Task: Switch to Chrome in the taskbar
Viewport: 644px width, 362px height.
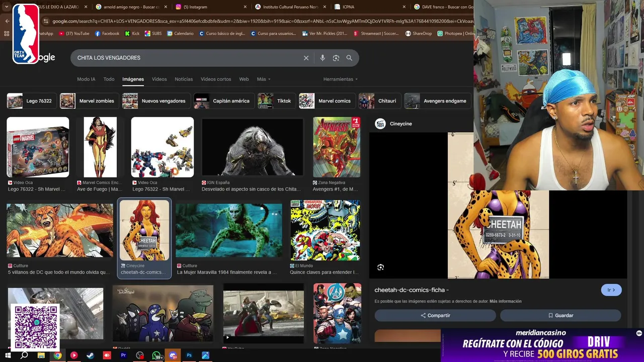Action: 58,355
